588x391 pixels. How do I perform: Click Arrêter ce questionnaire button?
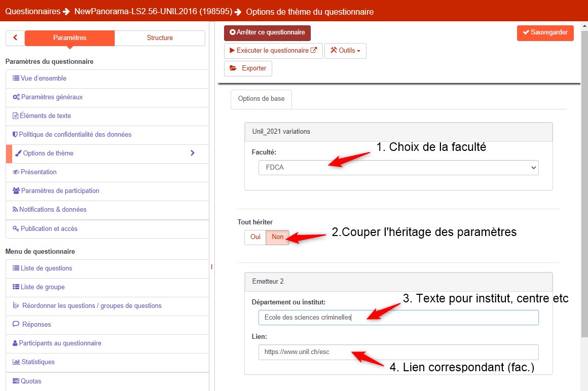pyautogui.click(x=267, y=33)
